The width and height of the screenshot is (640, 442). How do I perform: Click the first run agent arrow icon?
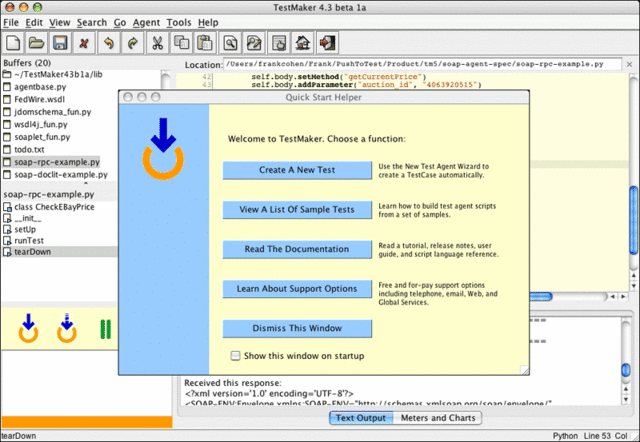[29, 327]
